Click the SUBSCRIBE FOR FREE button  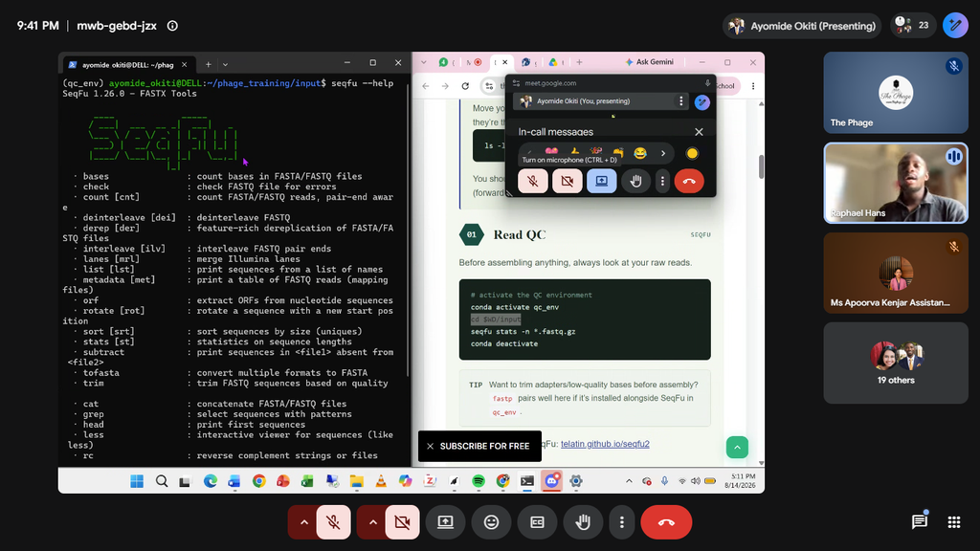click(484, 446)
